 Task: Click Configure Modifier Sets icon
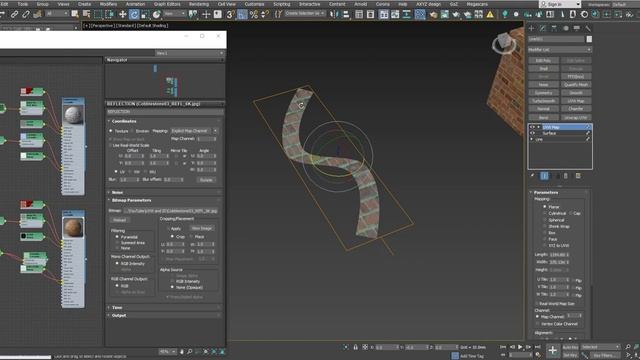click(x=578, y=176)
